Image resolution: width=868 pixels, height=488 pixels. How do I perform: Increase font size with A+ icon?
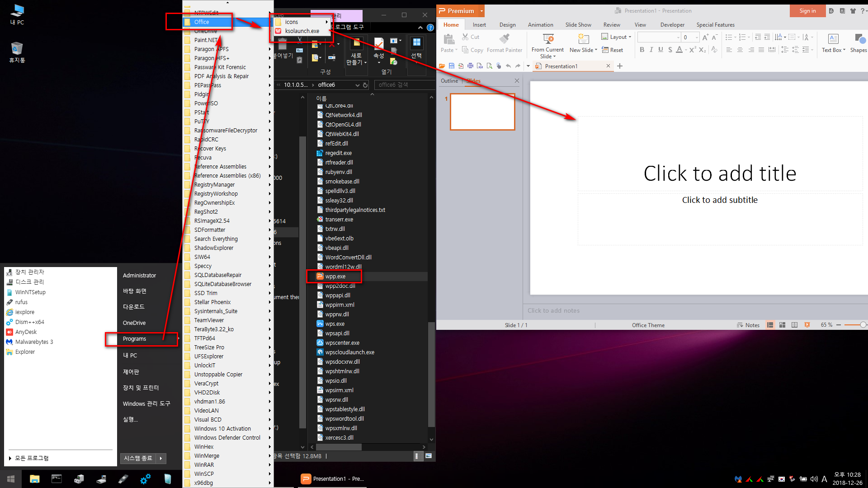pyautogui.click(x=705, y=38)
